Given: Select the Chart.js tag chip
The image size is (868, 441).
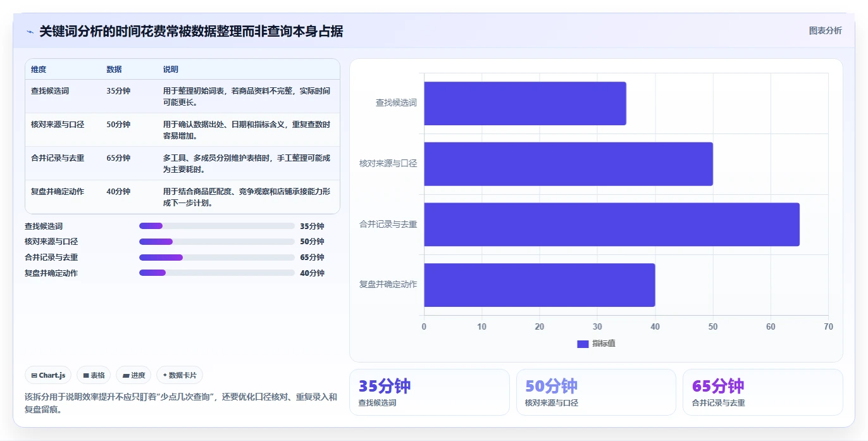Looking at the screenshot, I should 48,375.
